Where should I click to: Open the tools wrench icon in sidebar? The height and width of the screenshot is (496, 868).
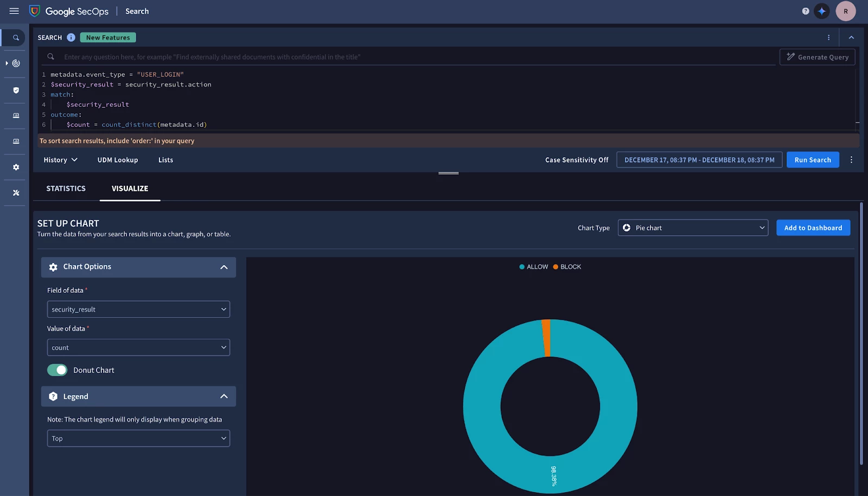tap(16, 192)
